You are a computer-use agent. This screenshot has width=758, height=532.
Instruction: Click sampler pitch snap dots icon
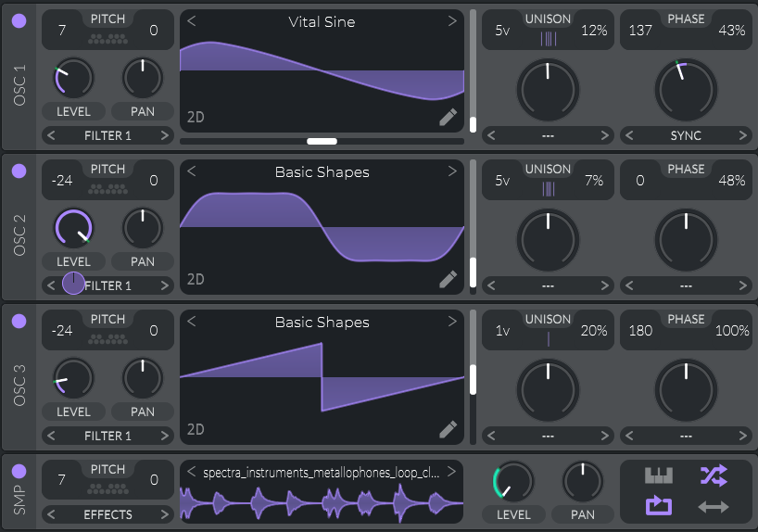click(x=107, y=489)
